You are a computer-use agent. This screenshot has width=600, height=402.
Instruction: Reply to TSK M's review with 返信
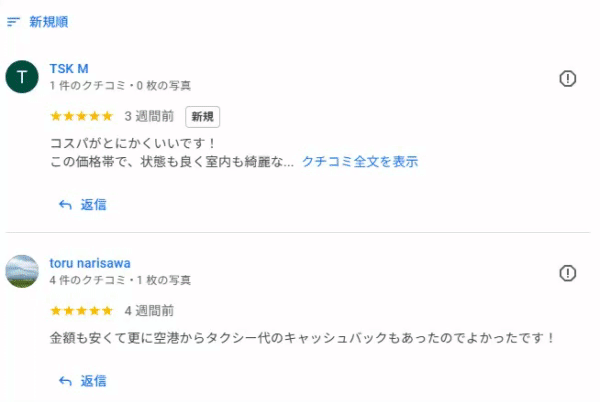tap(82, 205)
